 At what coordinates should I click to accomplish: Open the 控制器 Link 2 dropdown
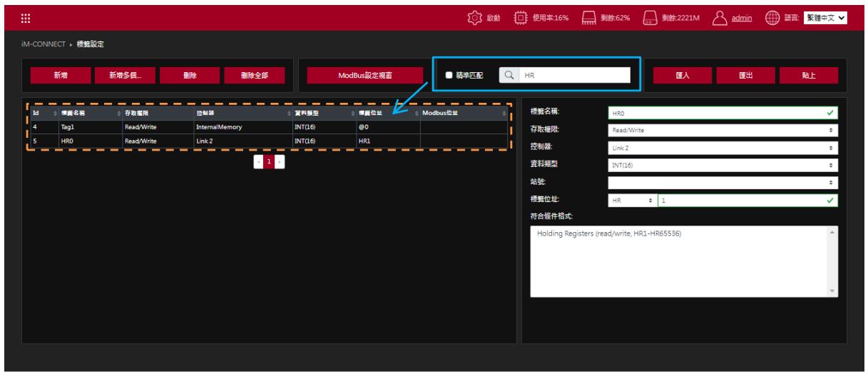[723, 147]
